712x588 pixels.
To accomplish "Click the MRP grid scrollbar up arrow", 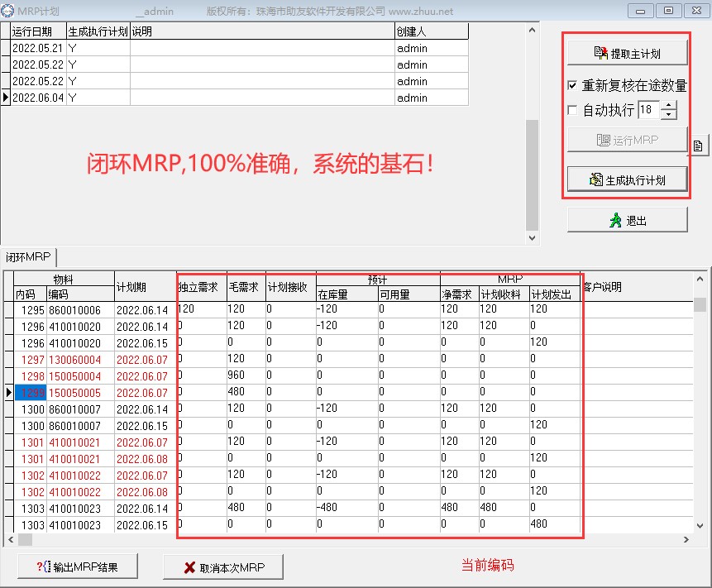I will (x=700, y=279).
